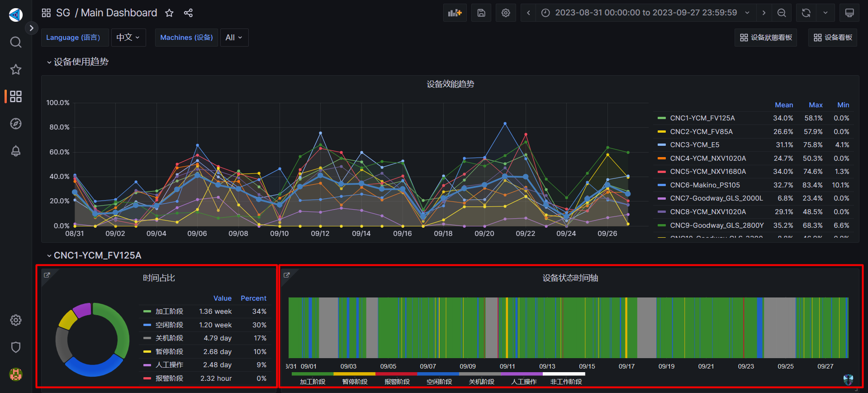Share the dashboard via share icon
Image resolution: width=868 pixels, height=393 pixels.
click(x=188, y=13)
